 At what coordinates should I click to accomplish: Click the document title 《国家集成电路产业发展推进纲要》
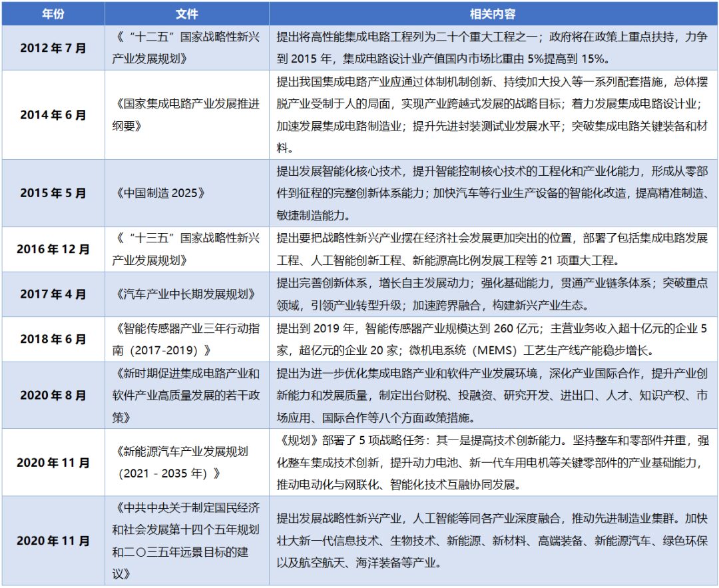186,115
